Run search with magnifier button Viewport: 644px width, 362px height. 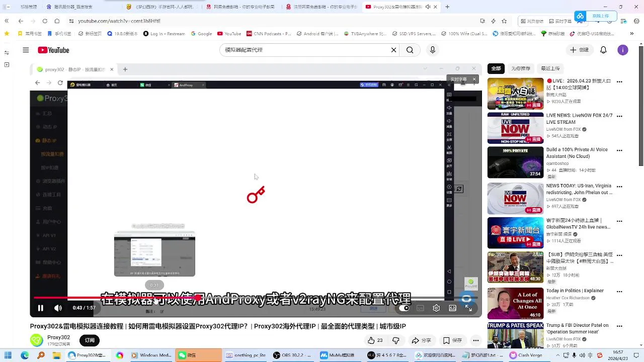tap(410, 50)
